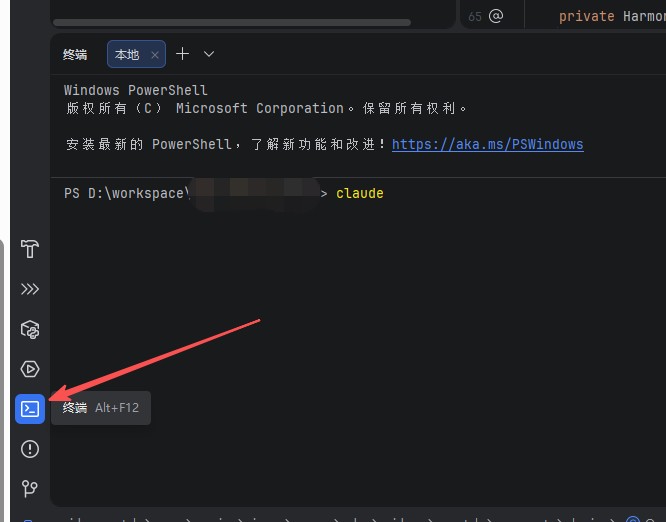Open the Problems exclamation icon

tap(30, 449)
